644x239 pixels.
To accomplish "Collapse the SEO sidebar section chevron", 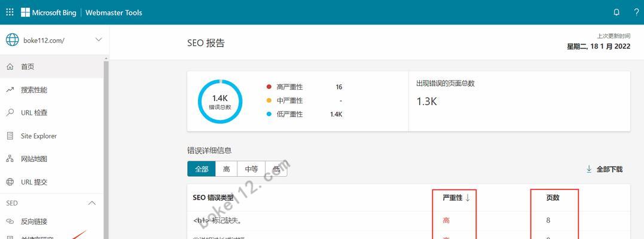I will click(x=93, y=203).
